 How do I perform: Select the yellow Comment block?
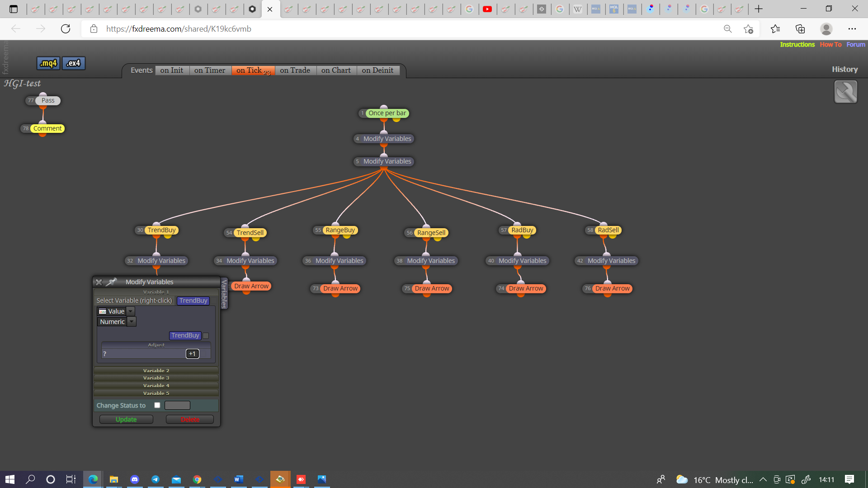[47, 129]
